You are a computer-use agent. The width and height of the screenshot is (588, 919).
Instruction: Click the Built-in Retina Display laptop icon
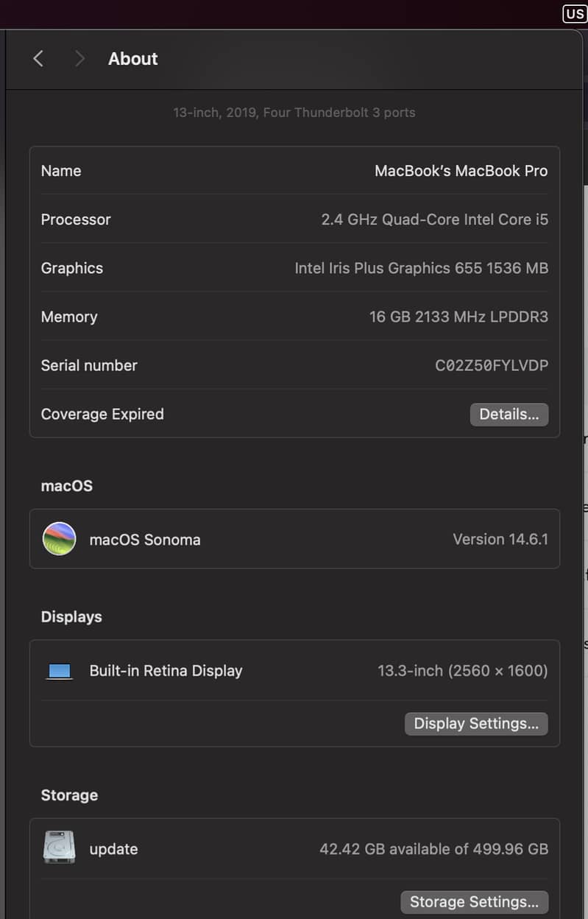click(x=60, y=671)
